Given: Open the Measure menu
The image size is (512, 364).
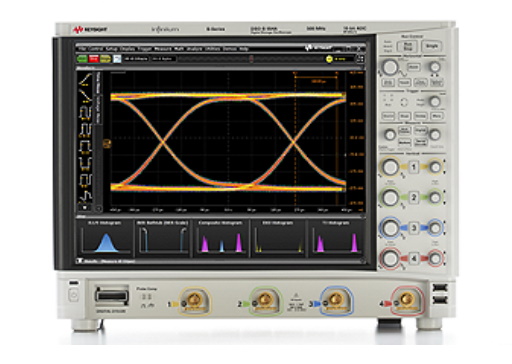Looking at the screenshot, I should point(163,49).
